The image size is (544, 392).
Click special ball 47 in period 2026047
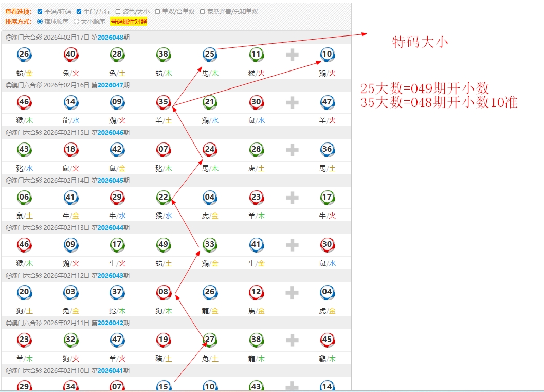coord(327,102)
